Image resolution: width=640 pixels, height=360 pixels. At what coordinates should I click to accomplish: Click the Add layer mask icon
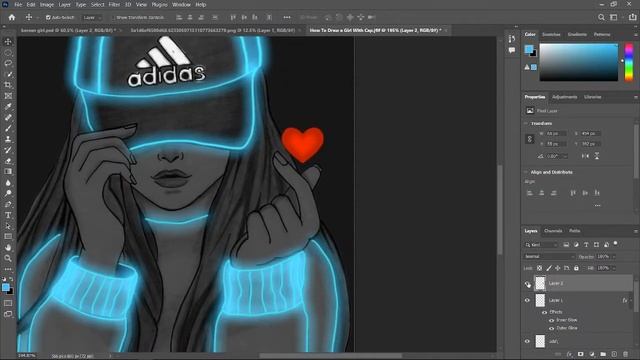[x=580, y=354]
